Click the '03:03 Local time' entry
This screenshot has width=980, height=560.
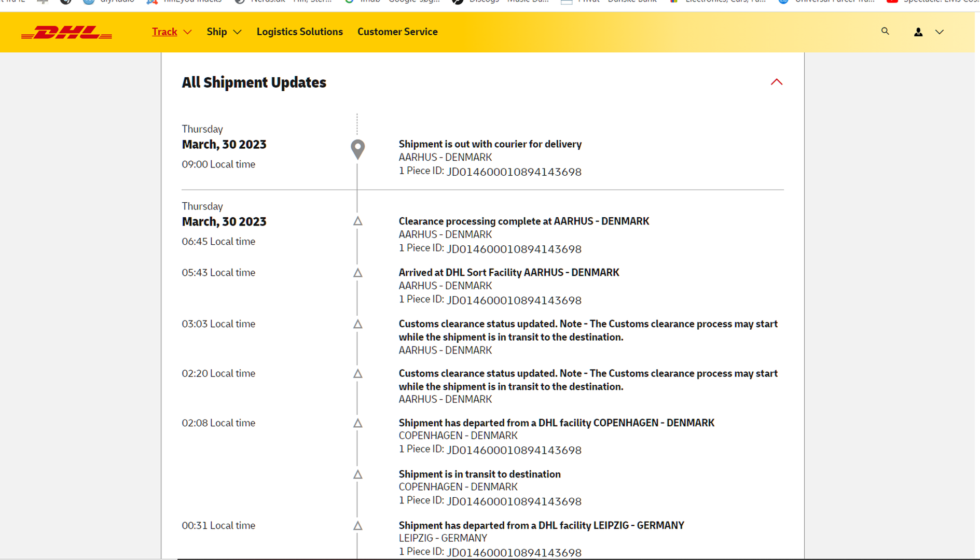coord(218,324)
